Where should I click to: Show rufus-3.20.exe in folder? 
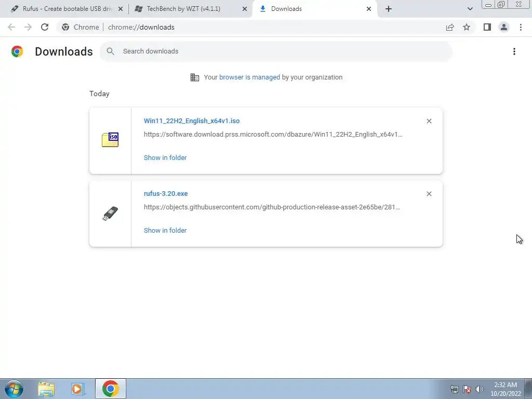point(165,230)
